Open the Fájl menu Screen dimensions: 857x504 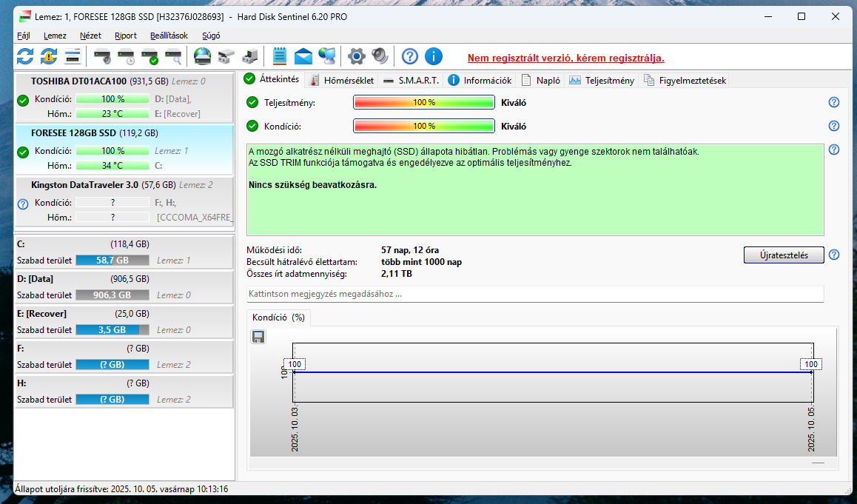click(24, 36)
